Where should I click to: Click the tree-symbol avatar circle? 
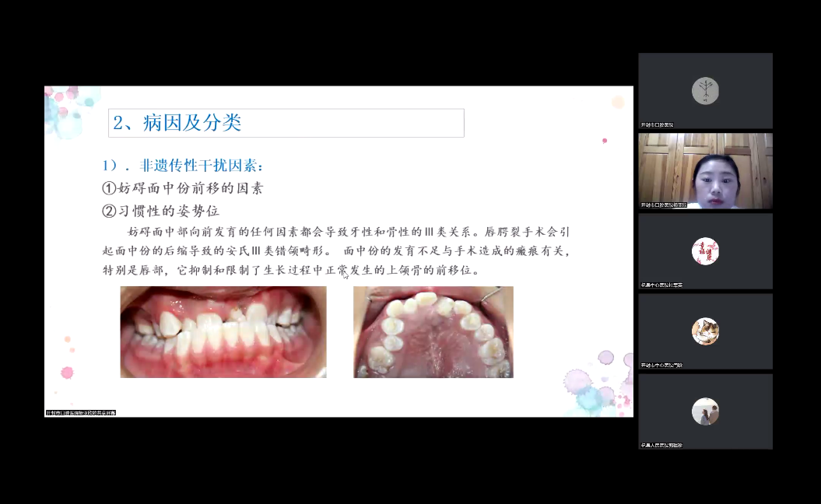point(705,91)
